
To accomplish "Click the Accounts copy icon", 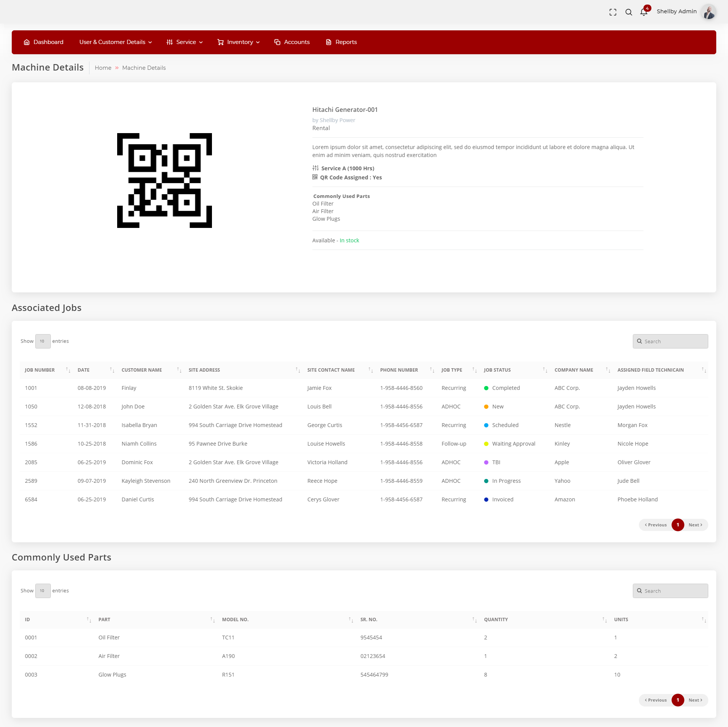I will tap(277, 42).
